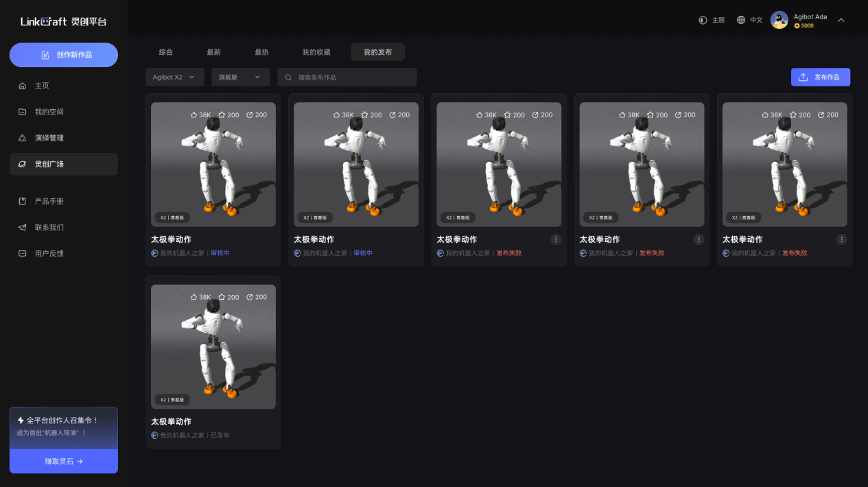Select the 灵创广场 planet icon
Image resolution: width=868 pixels, height=487 pixels.
[x=22, y=164]
